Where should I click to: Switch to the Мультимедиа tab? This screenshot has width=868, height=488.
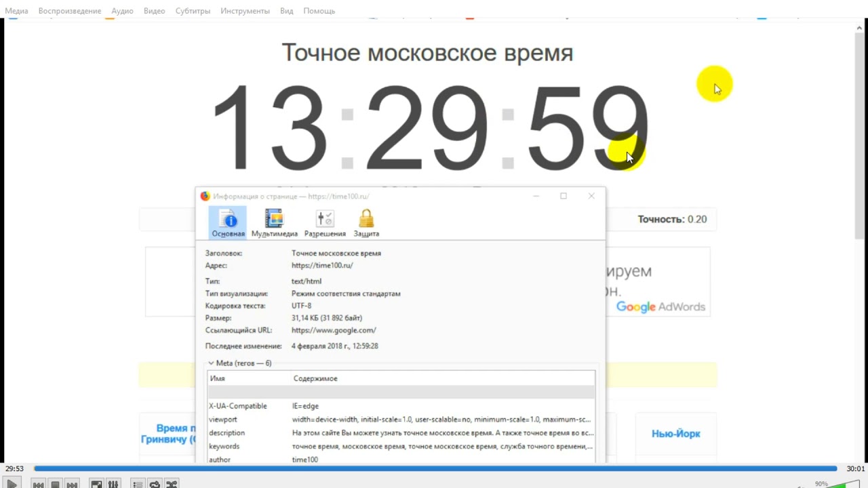(274, 222)
